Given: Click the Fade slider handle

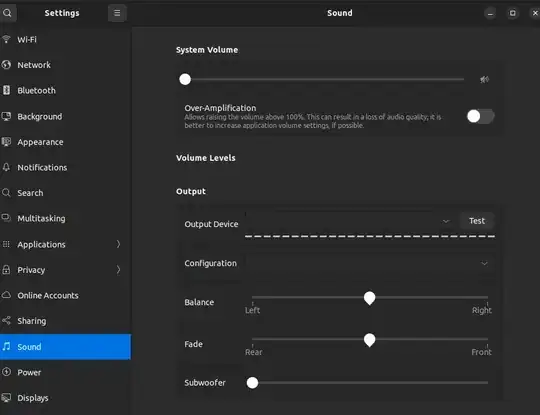Looking at the screenshot, I should (x=370, y=340).
